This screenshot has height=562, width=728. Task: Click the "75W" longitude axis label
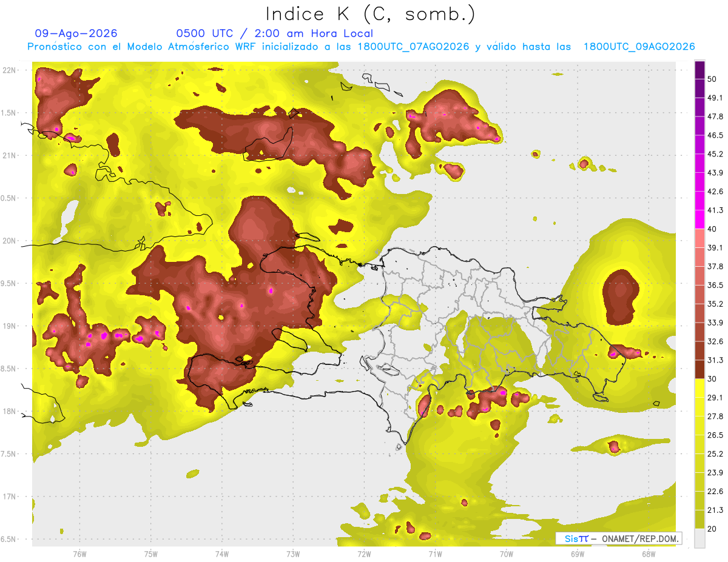(150, 554)
